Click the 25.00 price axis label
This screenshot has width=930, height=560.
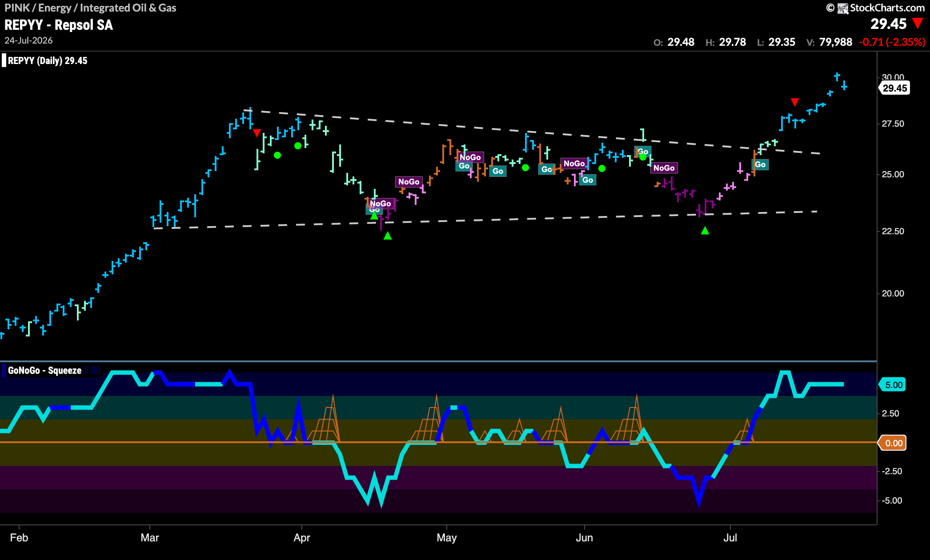893,174
